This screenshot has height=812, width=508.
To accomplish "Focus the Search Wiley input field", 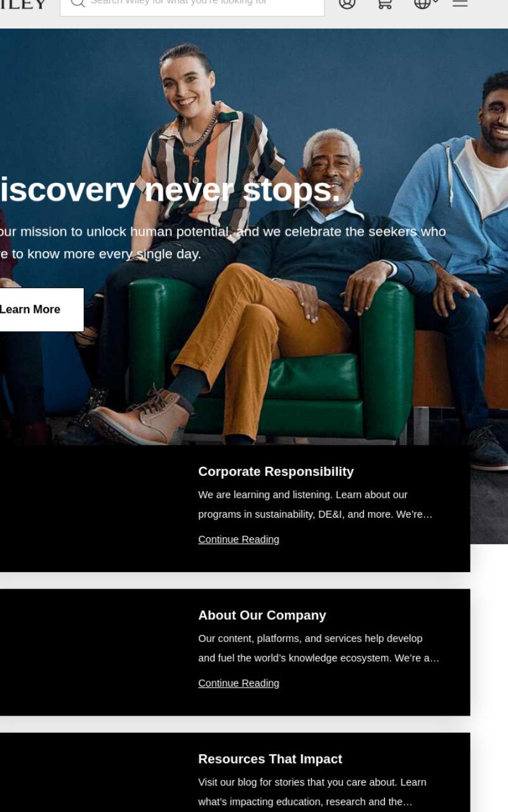I will (192, 5).
